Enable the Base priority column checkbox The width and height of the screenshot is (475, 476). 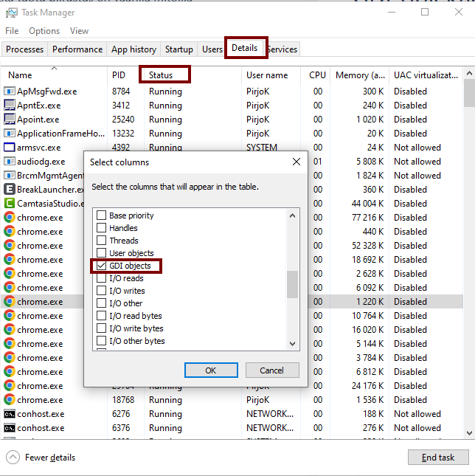tap(102, 215)
